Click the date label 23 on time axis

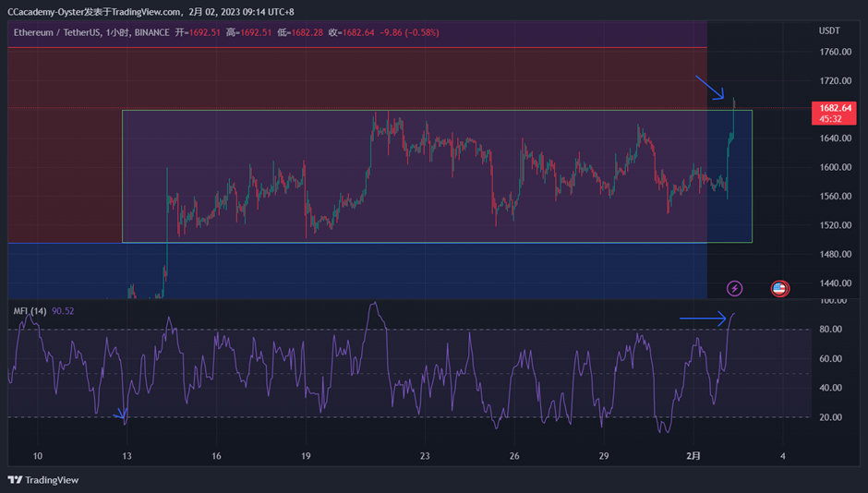tap(425, 456)
